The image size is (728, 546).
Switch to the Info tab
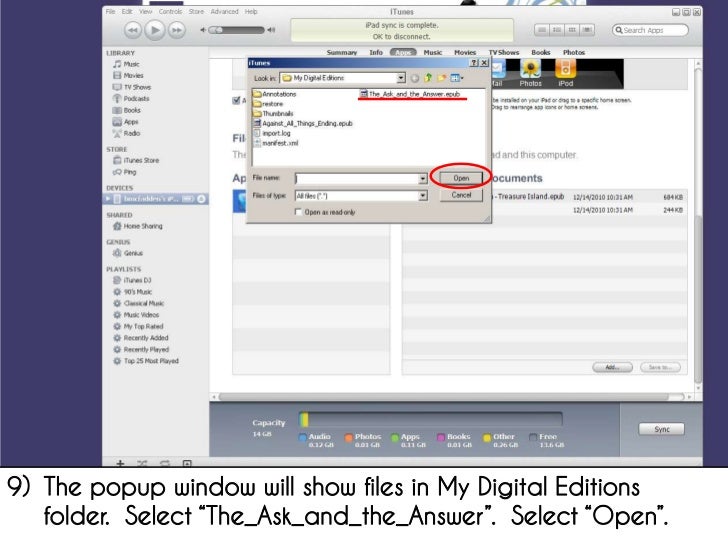(376, 52)
